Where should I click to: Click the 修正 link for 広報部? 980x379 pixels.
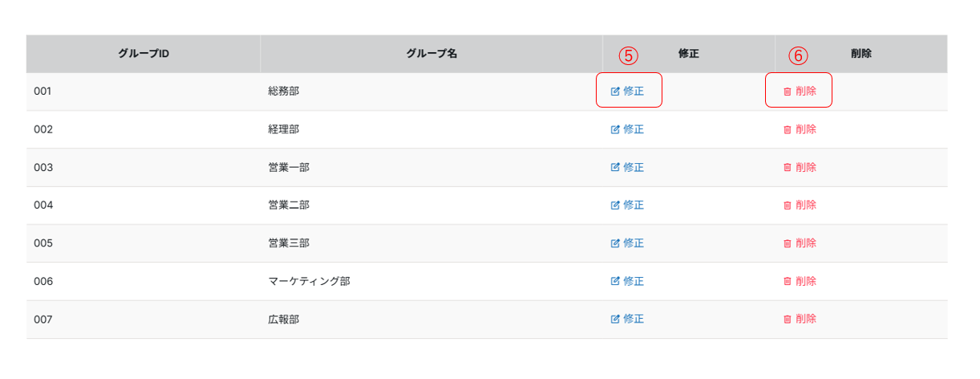[x=634, y=320]
